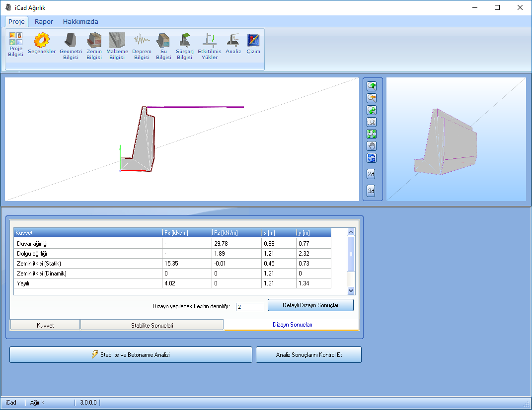Click Fz value 29.78 cell
The image size is (532, 410).
pos(236,244)
